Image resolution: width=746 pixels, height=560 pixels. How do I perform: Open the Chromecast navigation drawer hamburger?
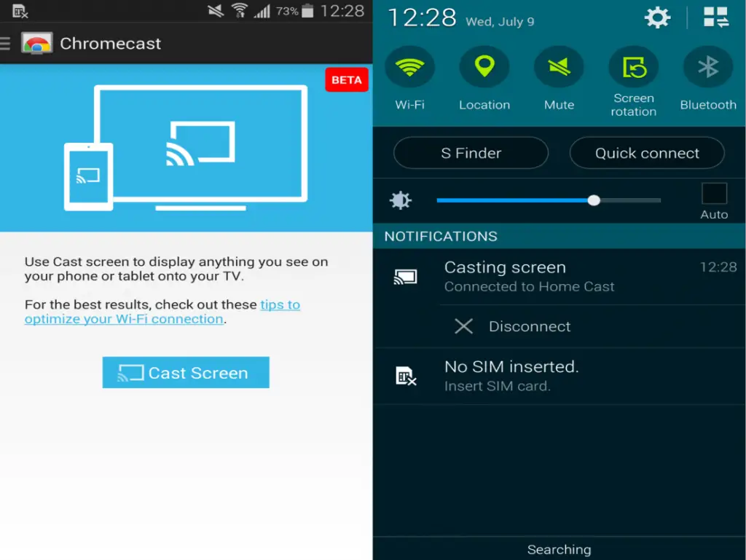(x=5, y=43)
